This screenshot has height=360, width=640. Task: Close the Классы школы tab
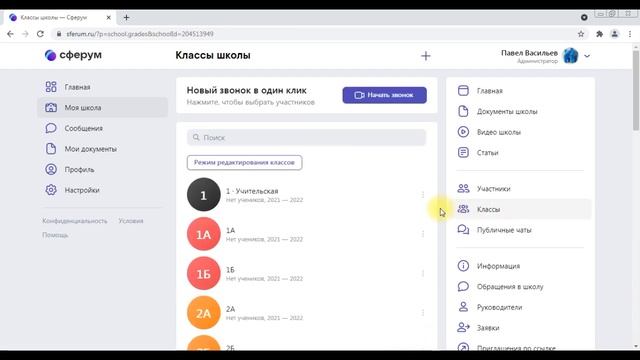coord(109,18)
